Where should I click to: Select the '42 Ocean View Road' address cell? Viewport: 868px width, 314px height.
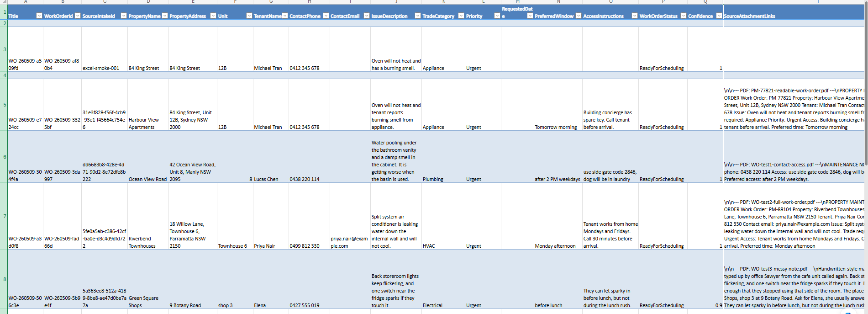193,157
